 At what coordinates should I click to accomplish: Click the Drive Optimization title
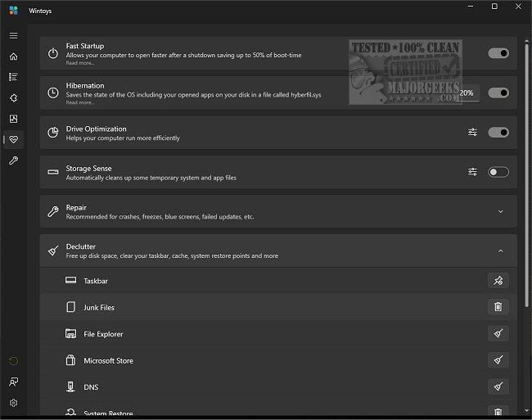96,129
